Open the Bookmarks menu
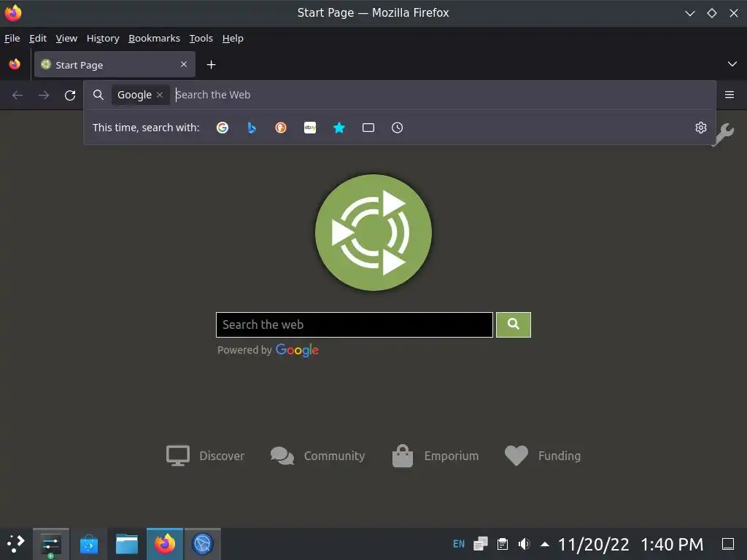Image resolution: width=747 pixels, height=560 pixels. click(x=154, y=38)
